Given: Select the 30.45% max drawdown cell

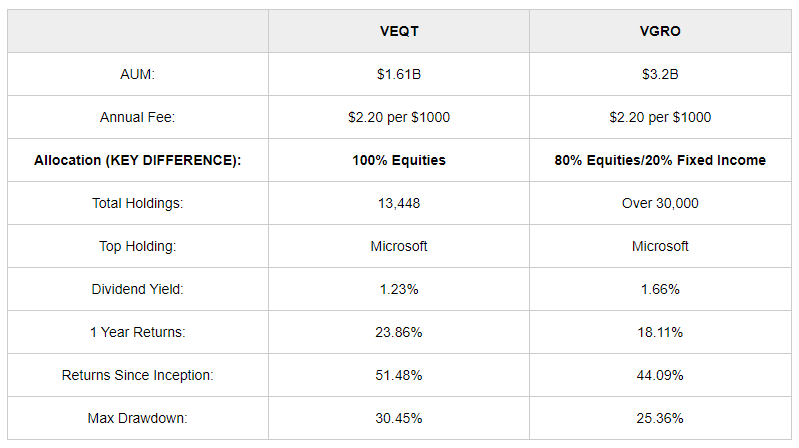Looking at the screenshot, I should click(x=398, y=418).
